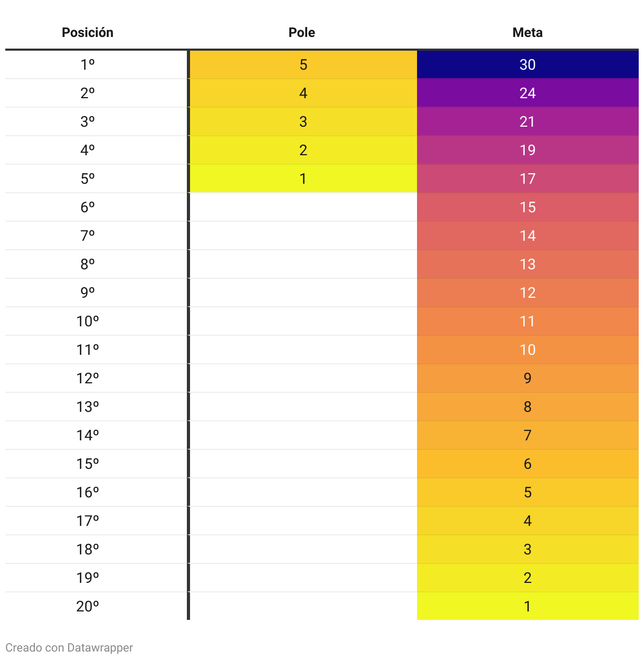Click the Meta column header
Screen dimensions: 644x660
(x=527, y=33)
